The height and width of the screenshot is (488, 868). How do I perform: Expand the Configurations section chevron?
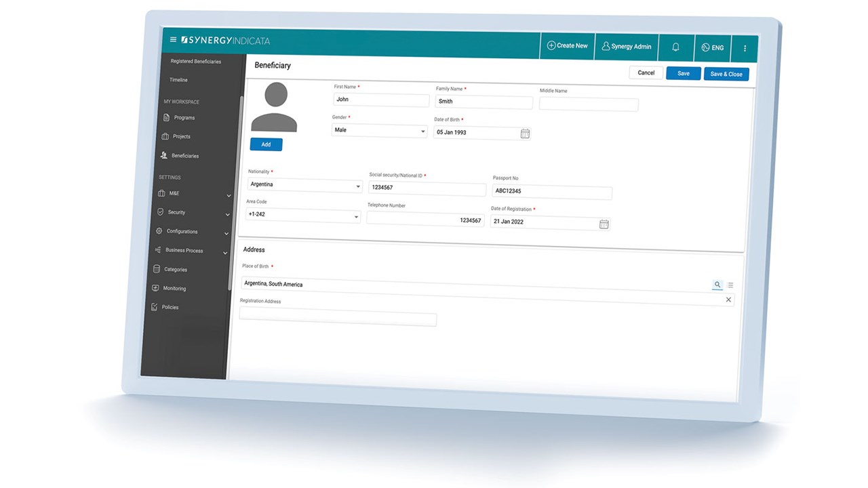[x=226, y=233]
